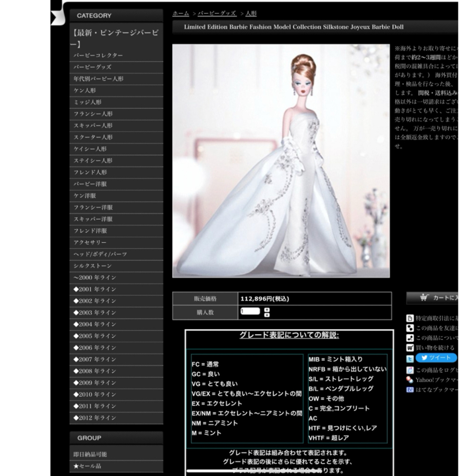Click the 購入数 quantity input field
476x476 pixels.
[250, 311]
